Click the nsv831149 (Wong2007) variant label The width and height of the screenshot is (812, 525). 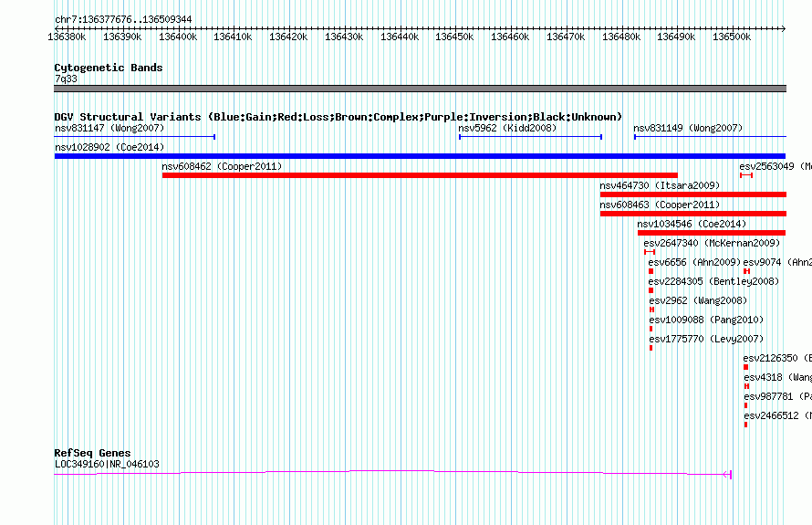pos(688,128)
